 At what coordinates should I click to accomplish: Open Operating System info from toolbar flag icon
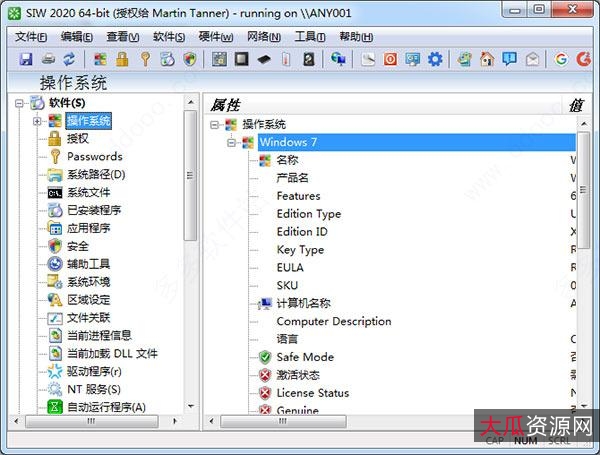coord(100,59)
